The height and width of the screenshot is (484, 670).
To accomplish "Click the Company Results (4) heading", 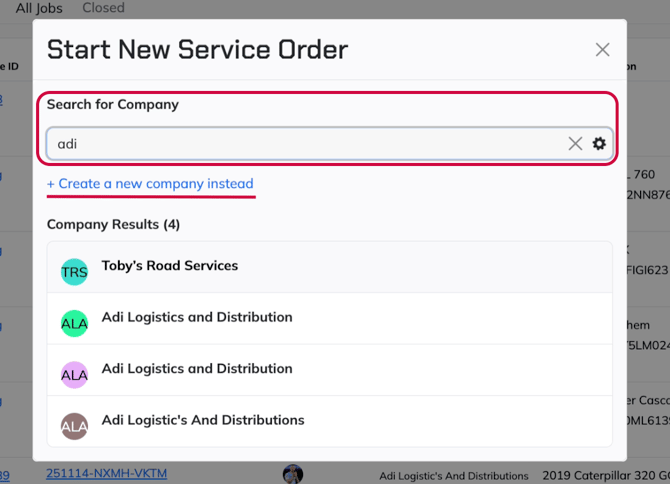I will point(113,225).
